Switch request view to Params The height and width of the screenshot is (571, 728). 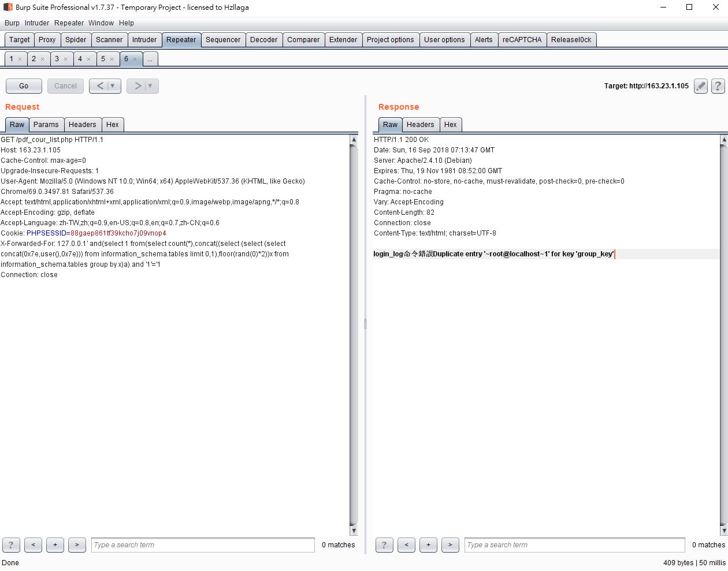(46, 125)
